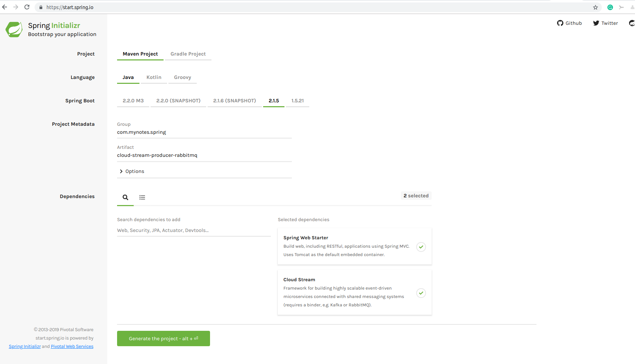
Task: Click the Artifact input field
Action: coord(204,155)
